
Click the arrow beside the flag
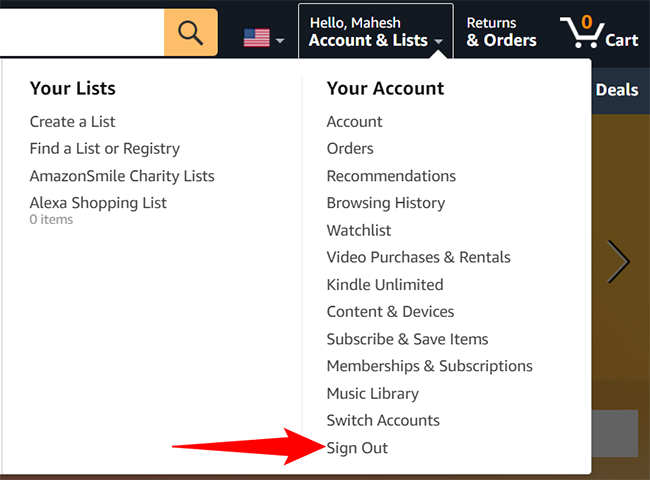pyautogui.click(x=280, y=41)
